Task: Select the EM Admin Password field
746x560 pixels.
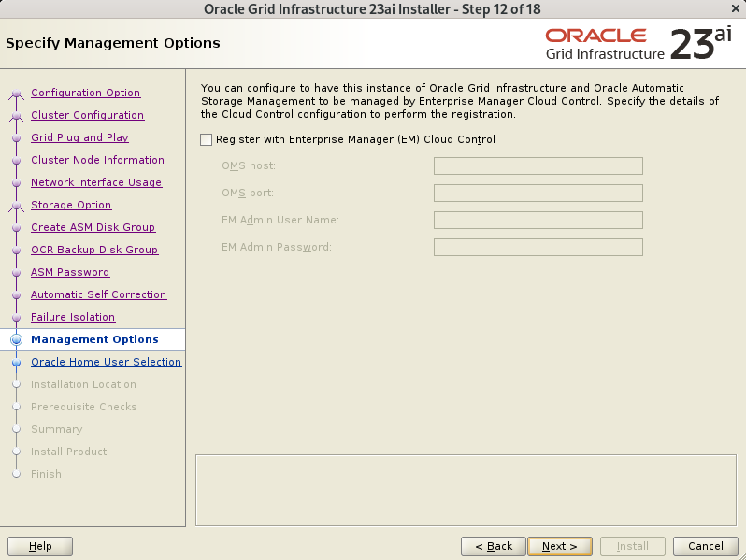Action: [538, 248]
